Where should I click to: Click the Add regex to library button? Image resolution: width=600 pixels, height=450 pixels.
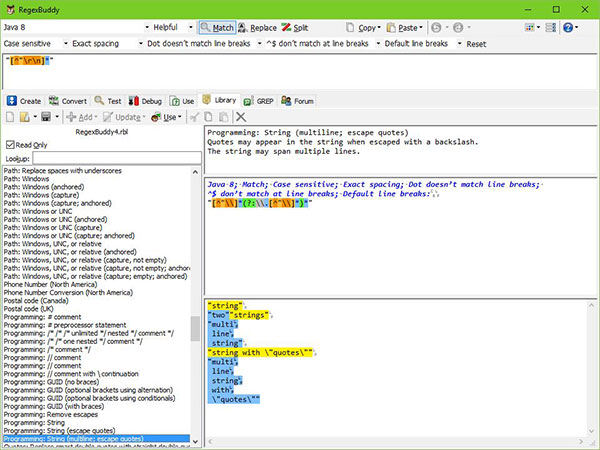point(82,117)
